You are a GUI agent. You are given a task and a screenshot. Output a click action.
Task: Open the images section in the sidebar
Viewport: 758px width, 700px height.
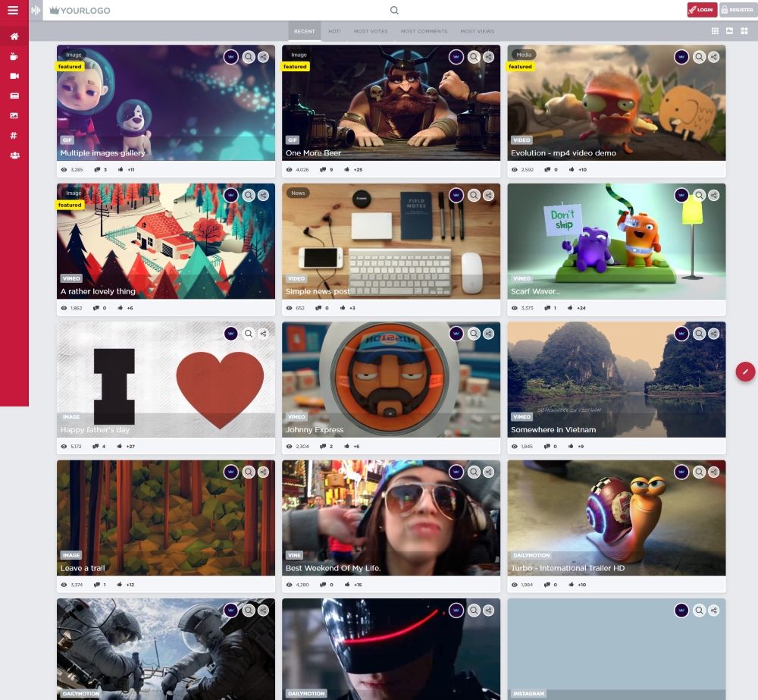[x=14, y=115]
